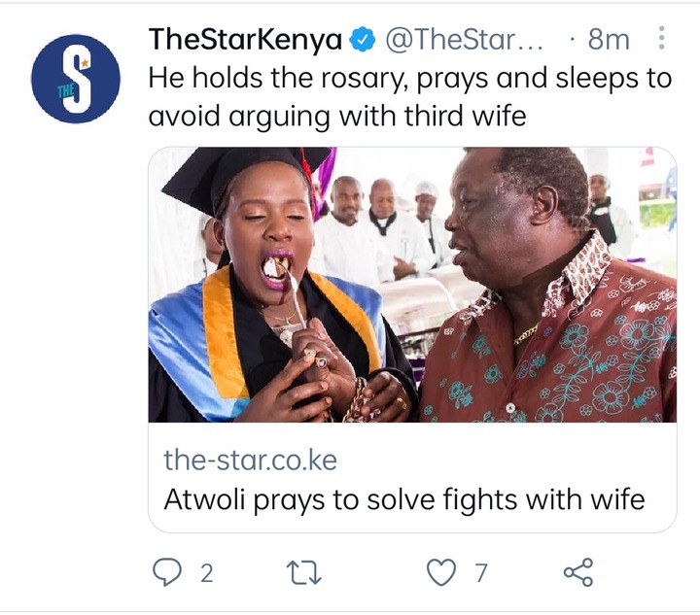Open the TheStarKenya display name
Image resolution: width=700 pixels, height=615 pixels.
245,39
